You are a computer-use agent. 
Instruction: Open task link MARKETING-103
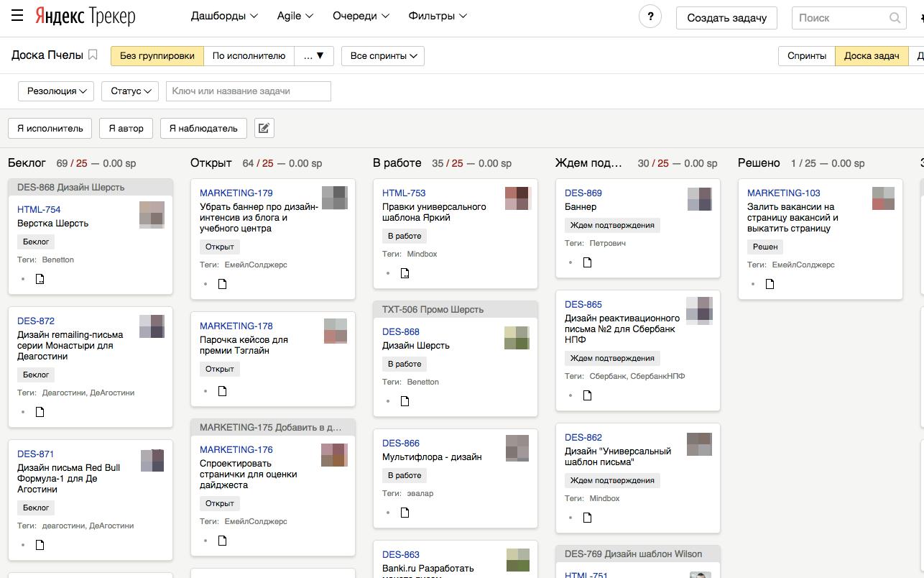[784, 193]
